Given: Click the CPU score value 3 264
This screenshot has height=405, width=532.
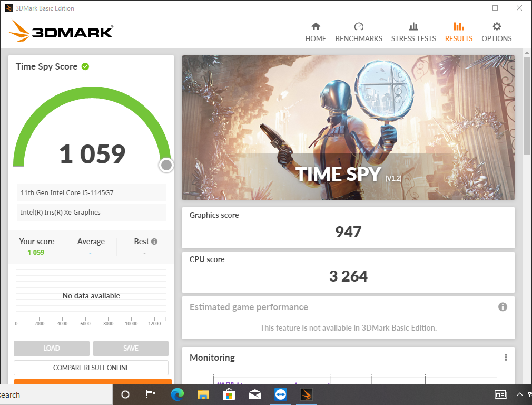Looking at the screenshot, I should tap(348, 276).
